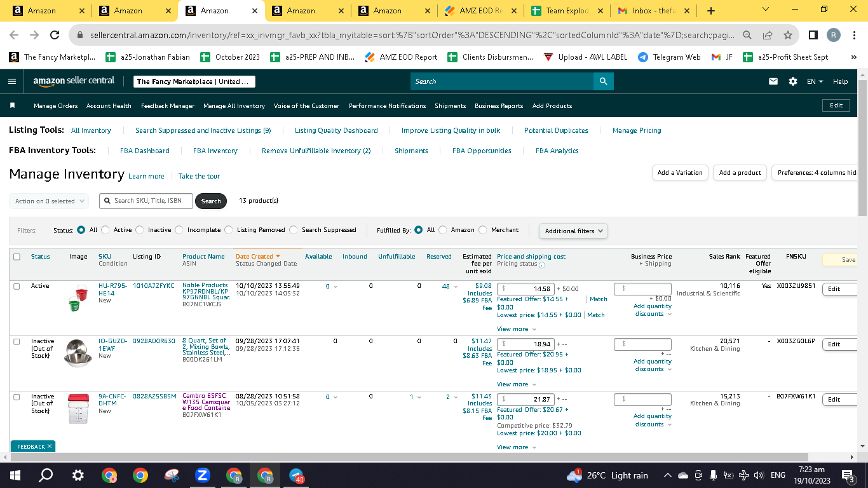Click the black Search button beside SKU field
This screenshot has width=868, height=488.
[211, 201]
